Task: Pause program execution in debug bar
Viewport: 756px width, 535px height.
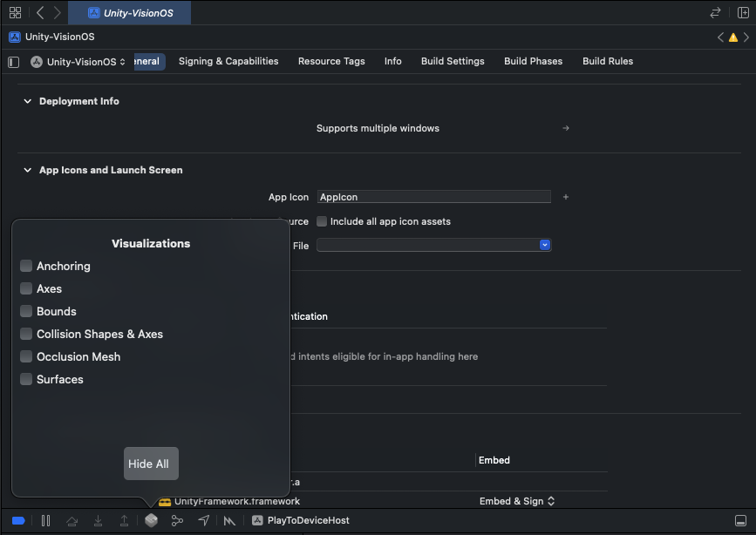Action: click(x=45, y=520)
